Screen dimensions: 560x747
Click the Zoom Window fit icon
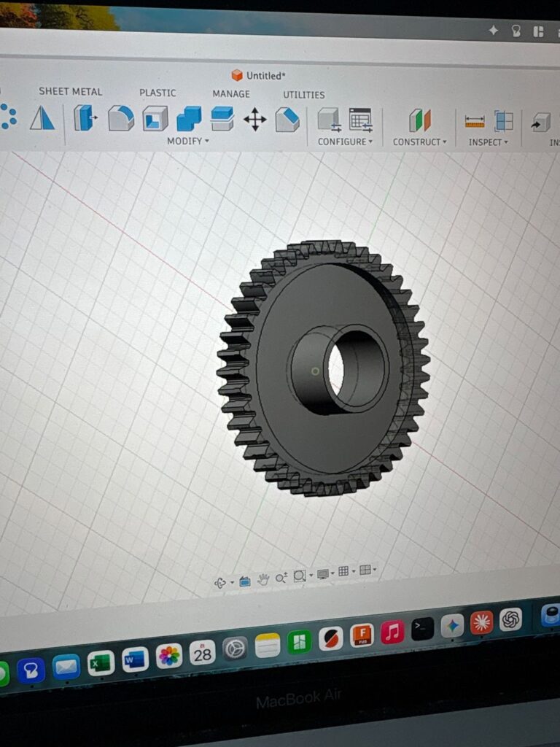pyautogui.click(x=300, y=576)
